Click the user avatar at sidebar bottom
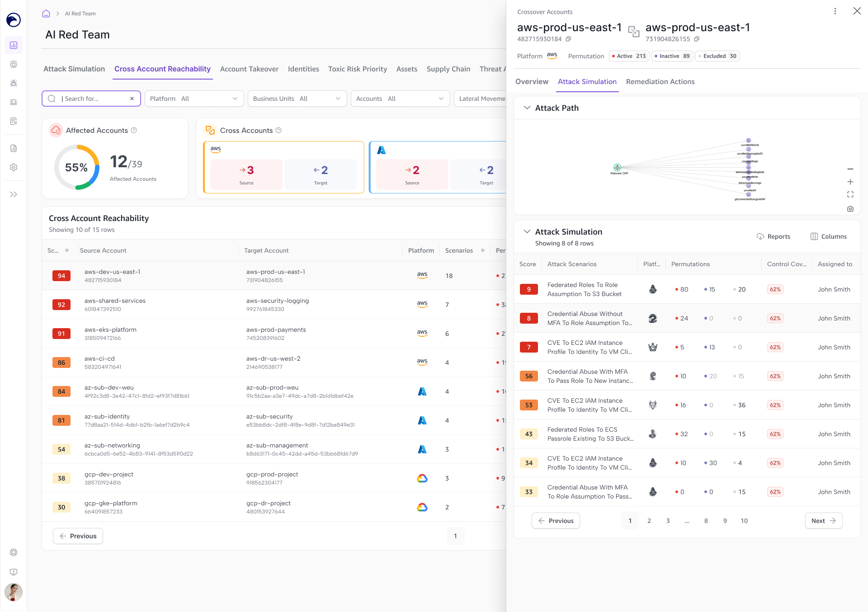This screenshot has width=868, height=612. tap(14, 592)
